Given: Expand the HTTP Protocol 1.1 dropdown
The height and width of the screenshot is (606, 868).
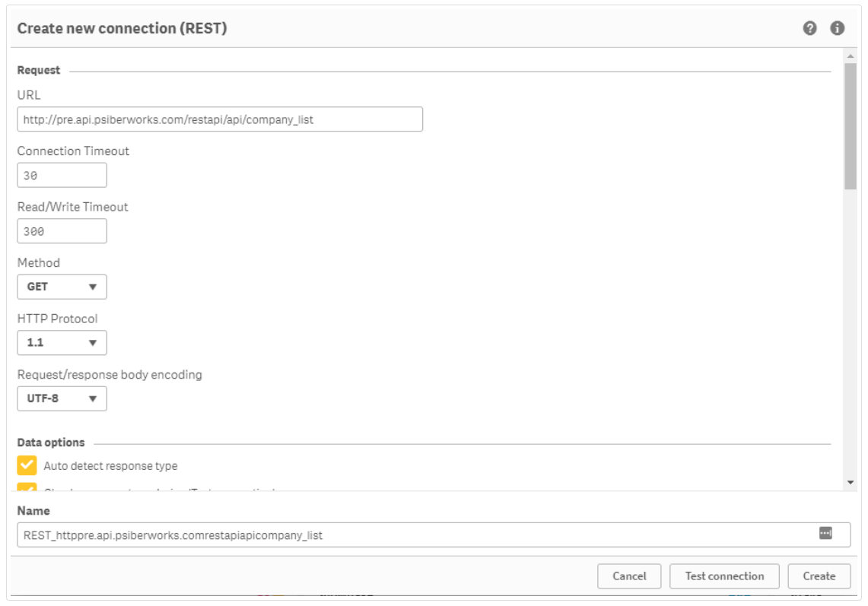Looking at the screenshot, I should pos(62,343).
